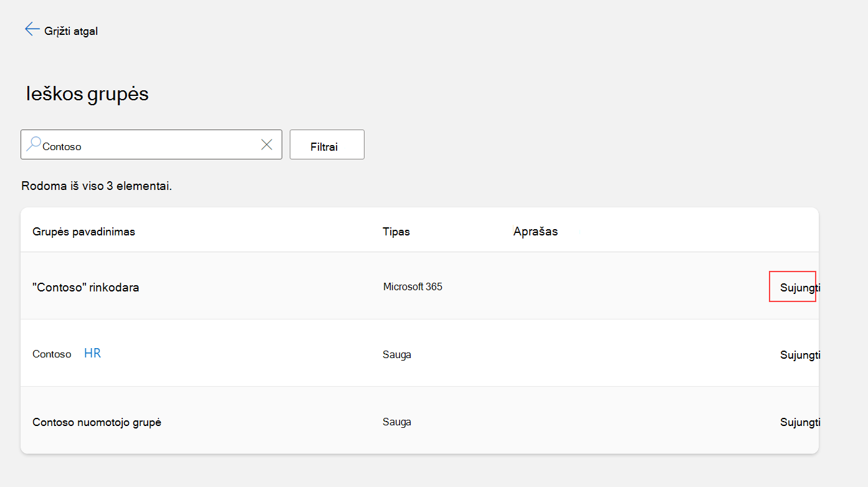Click the Ieškos grupės page heading

[87, 93]
